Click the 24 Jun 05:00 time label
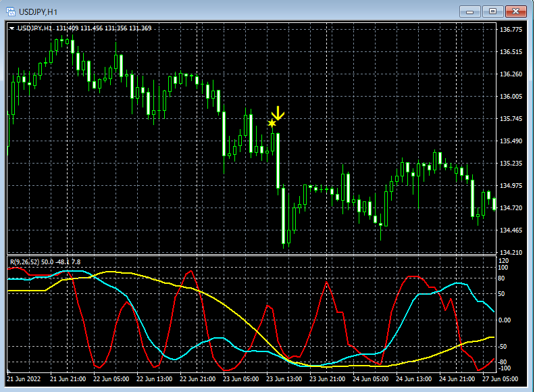Viewport: 535px width, 392px height. click(371, 379)
